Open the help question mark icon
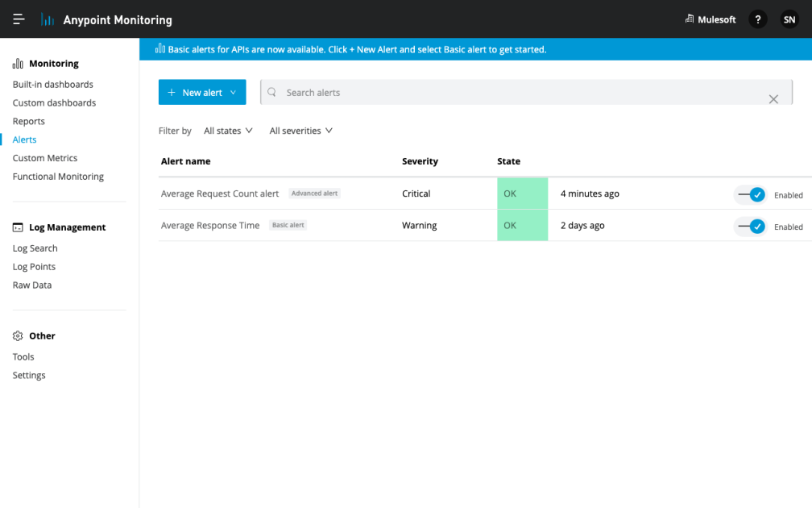Image resolution: width=812 pixels, height=508 pixels. pos(757,19)
